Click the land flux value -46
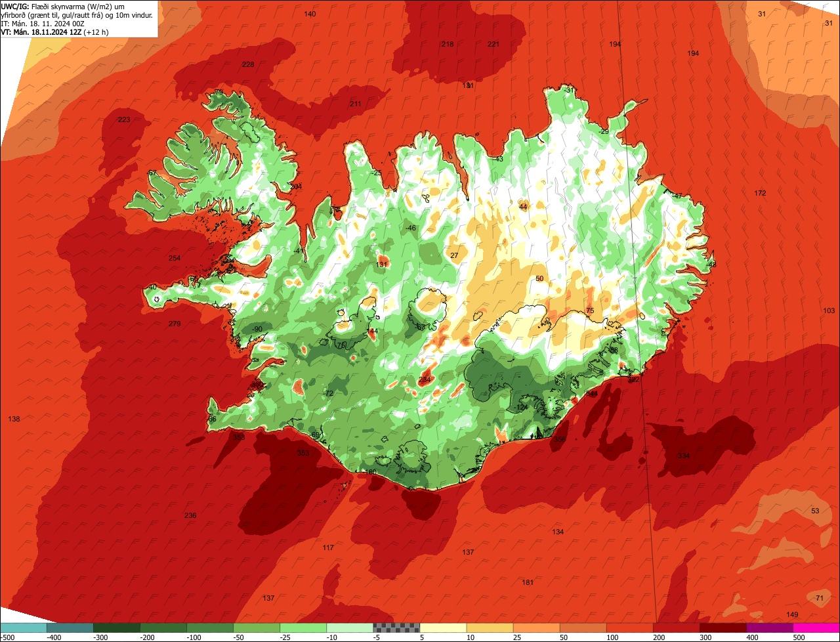This screenshot has width=840, height=642. tap(410, 228)
